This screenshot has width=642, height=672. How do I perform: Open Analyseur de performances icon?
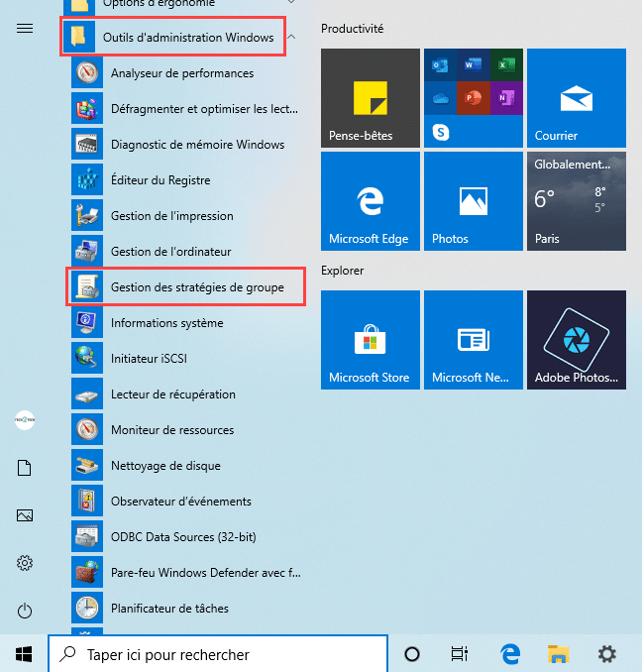(87, 73)
